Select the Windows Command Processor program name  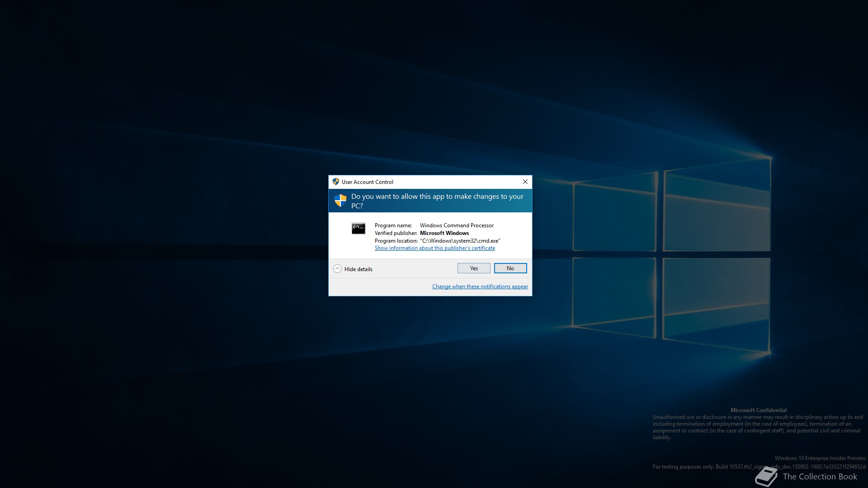(x=457, y=225)
